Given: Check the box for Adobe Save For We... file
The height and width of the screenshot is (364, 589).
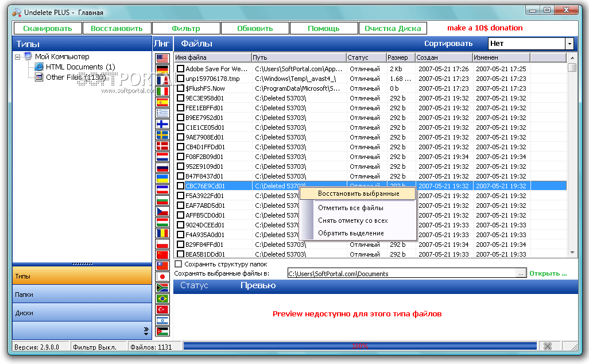Looking at the screenshot, I should 181,69.
